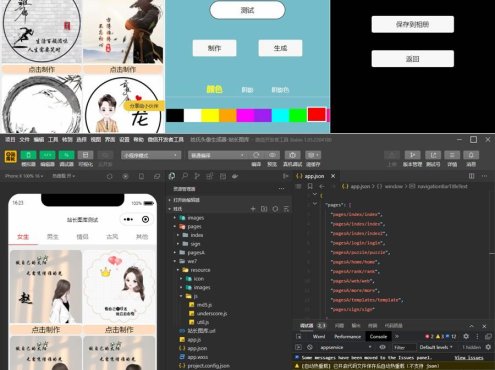
Task: Open the 项目 menu
Action: (10, 140)
